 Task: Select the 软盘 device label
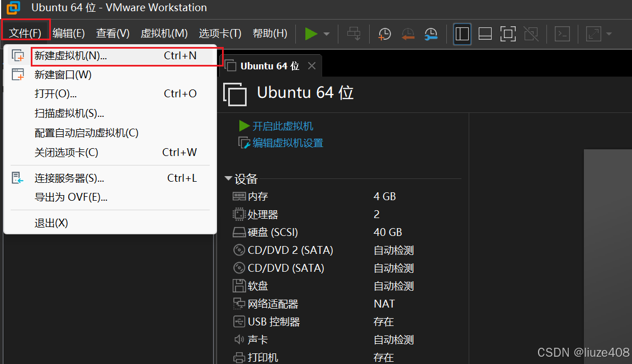258,286
